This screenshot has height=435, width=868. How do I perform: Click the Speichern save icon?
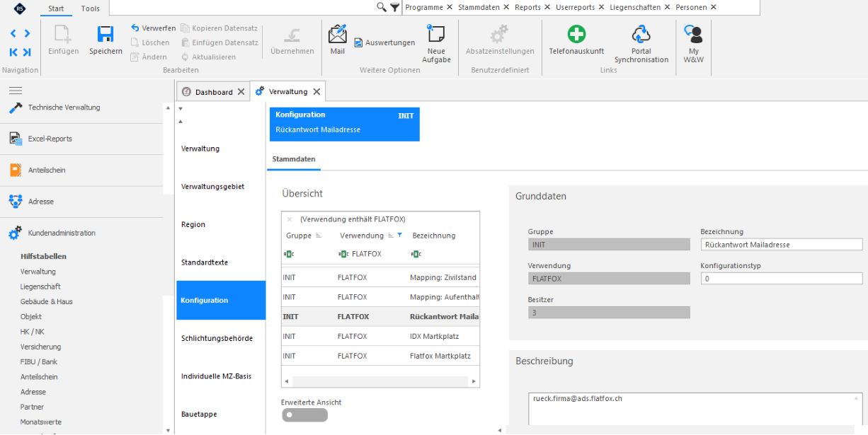pos(105,34)
